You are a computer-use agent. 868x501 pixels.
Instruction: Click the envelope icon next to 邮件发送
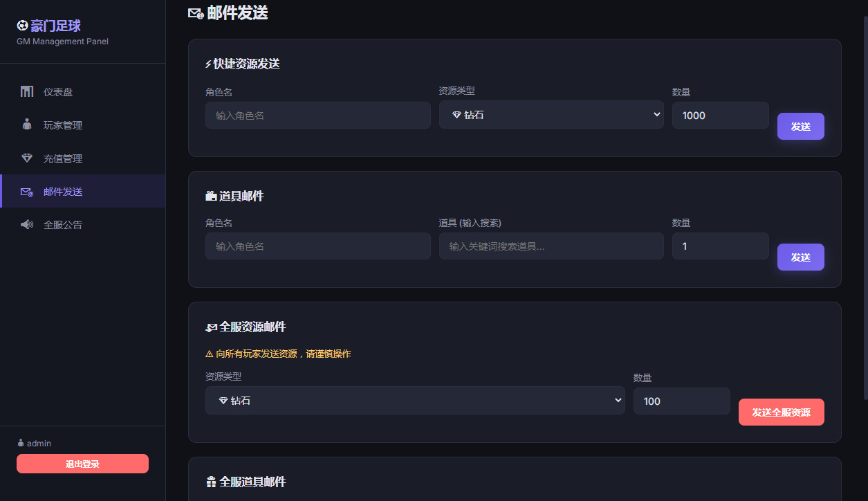tap(26, 192)
